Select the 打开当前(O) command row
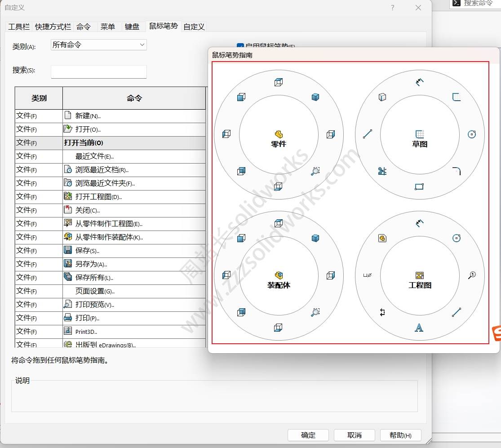This screenshot has height=448, width=501. pyautogui.click(x=110, y=143)
